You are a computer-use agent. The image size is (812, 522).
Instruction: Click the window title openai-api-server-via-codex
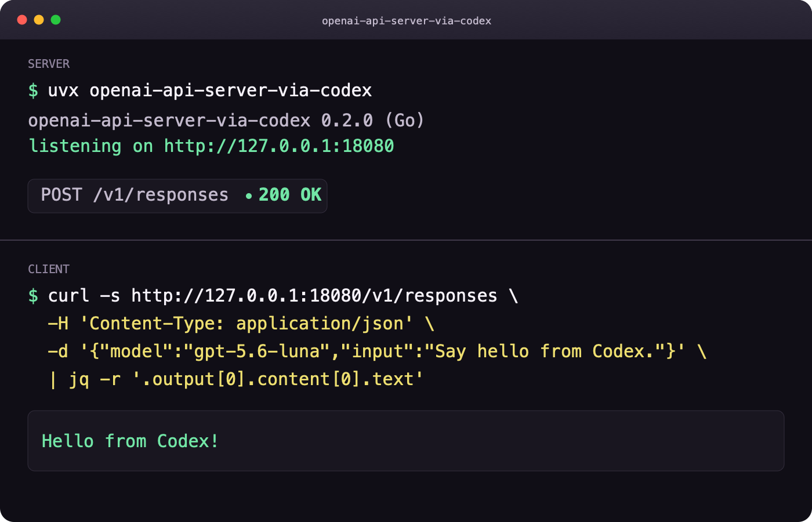pos(407,21)
